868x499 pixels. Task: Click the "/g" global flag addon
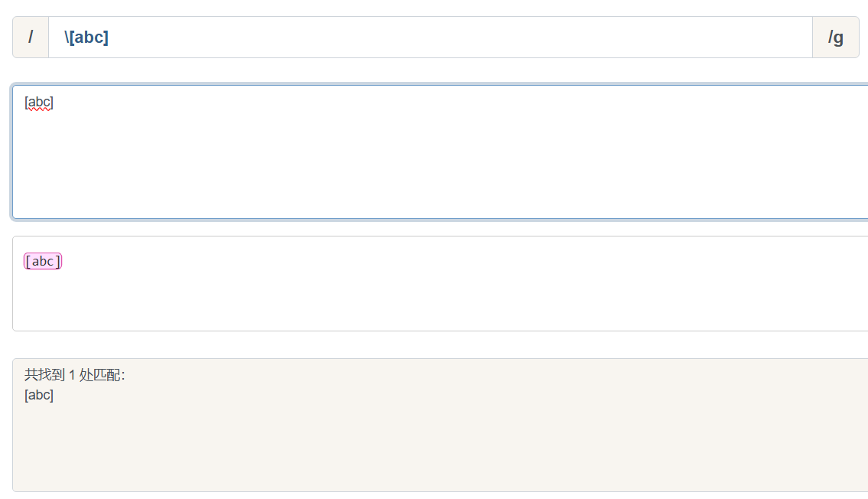tap(835, 38)
